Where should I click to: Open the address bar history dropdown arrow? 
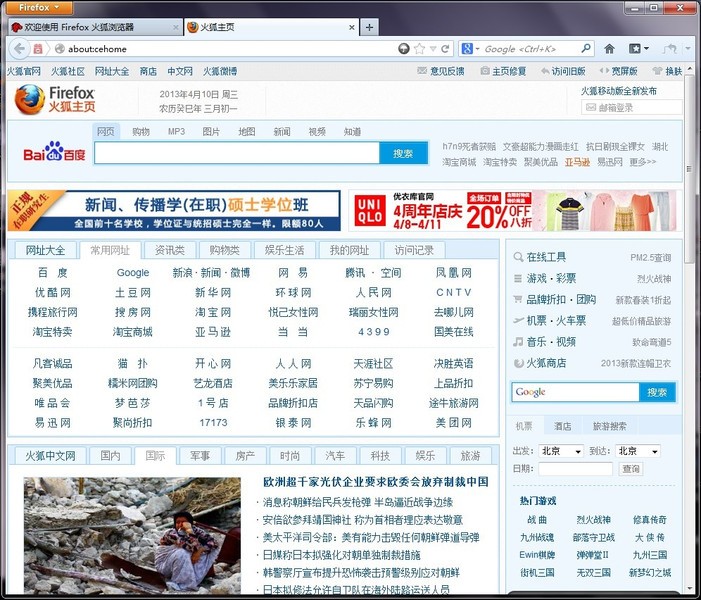(x=433, y=49)
